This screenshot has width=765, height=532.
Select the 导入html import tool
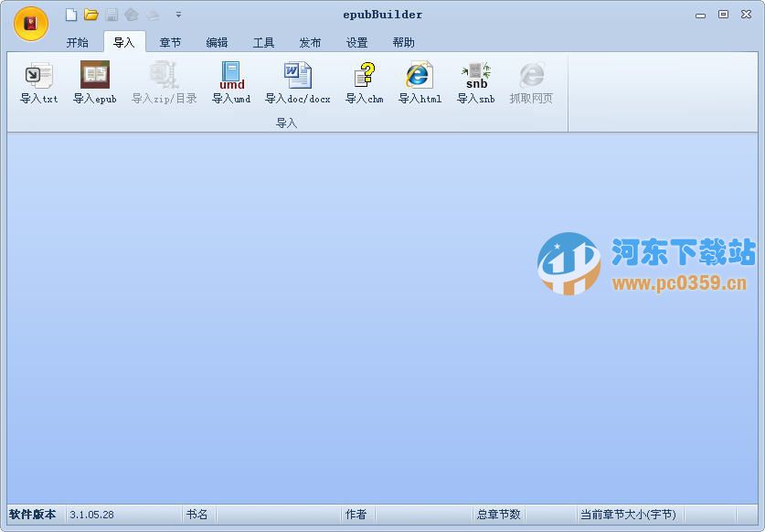(x=418, y=82)
